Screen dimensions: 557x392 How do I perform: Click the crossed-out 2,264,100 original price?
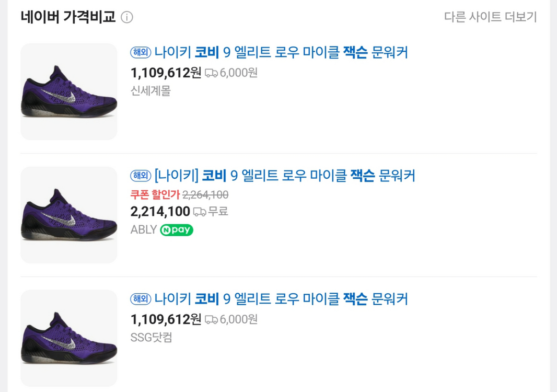(206, 194)
